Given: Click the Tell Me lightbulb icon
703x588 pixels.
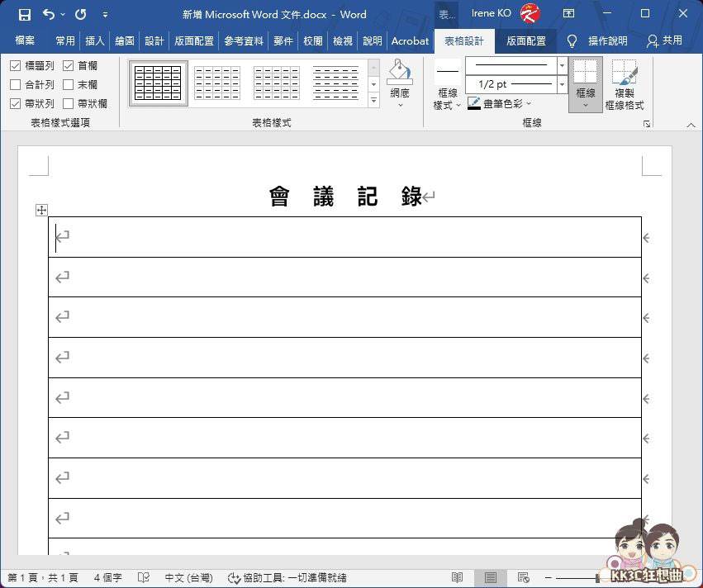Looking at the screenshot, I should pos(572,40).
